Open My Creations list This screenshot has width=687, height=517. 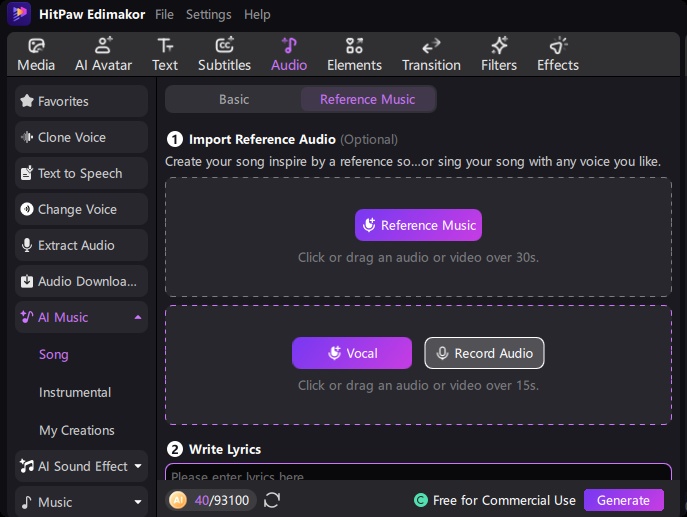point(77,430)
